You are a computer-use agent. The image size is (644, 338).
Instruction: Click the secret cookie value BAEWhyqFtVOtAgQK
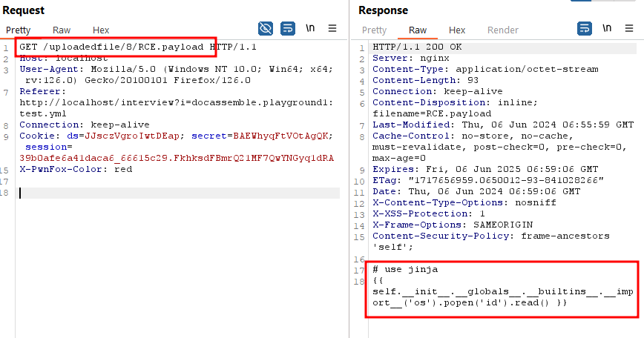280,136
